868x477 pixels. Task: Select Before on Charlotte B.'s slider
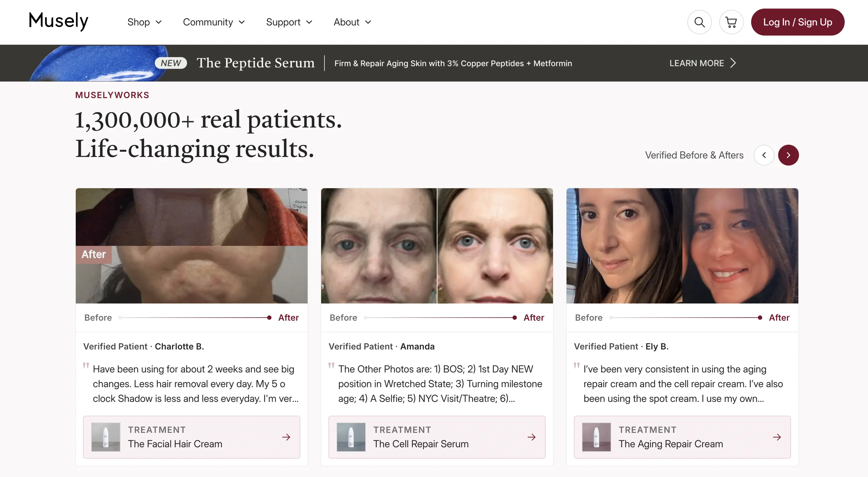point(98,317)
